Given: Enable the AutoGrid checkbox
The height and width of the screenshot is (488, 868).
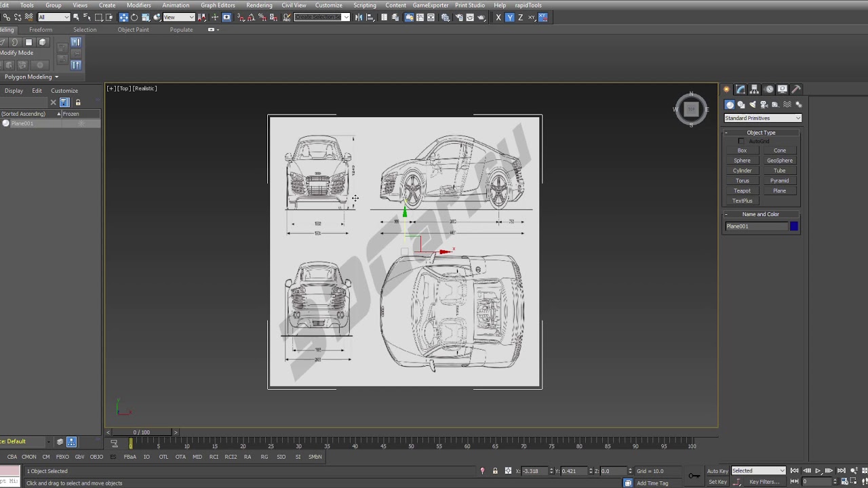Looking at the screenshot, I should tap(741, 141).
